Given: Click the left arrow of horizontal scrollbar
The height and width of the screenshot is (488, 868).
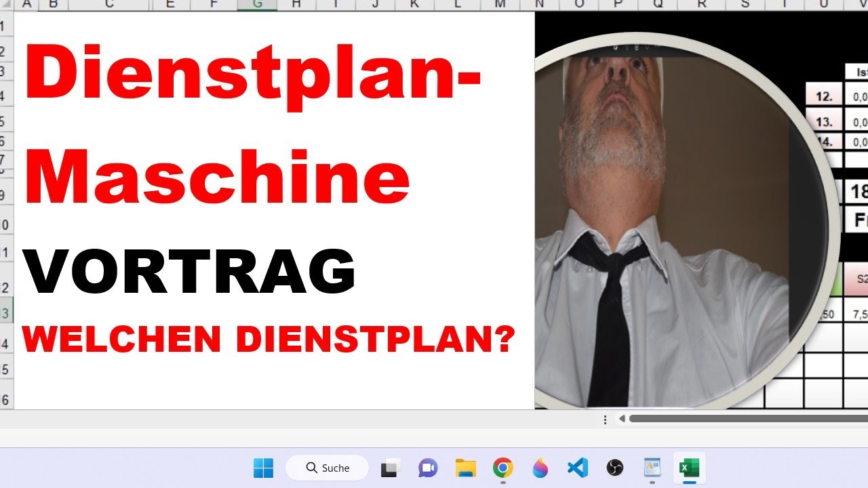Looking at the screenshot, I should (x=622, y=419).
